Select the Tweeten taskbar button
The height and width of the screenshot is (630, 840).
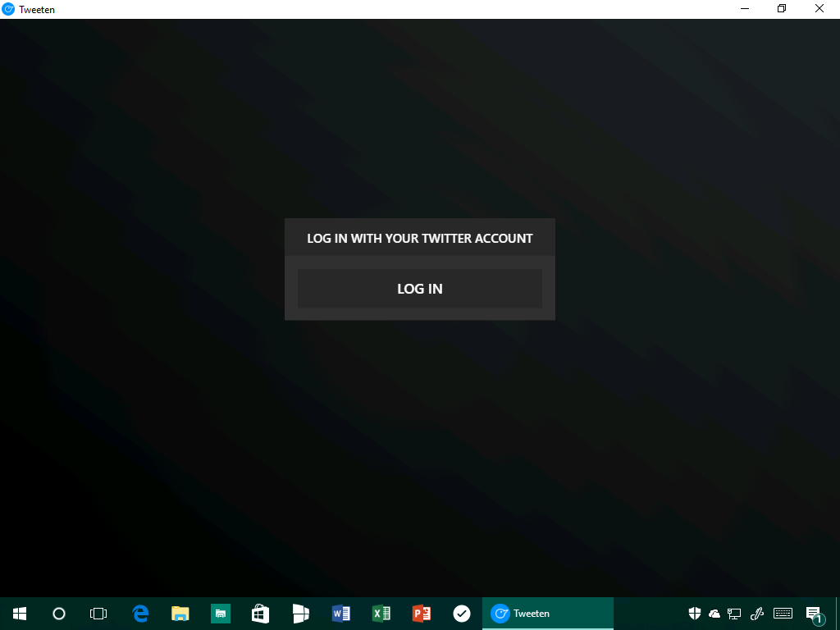click(x=547, y=614)
